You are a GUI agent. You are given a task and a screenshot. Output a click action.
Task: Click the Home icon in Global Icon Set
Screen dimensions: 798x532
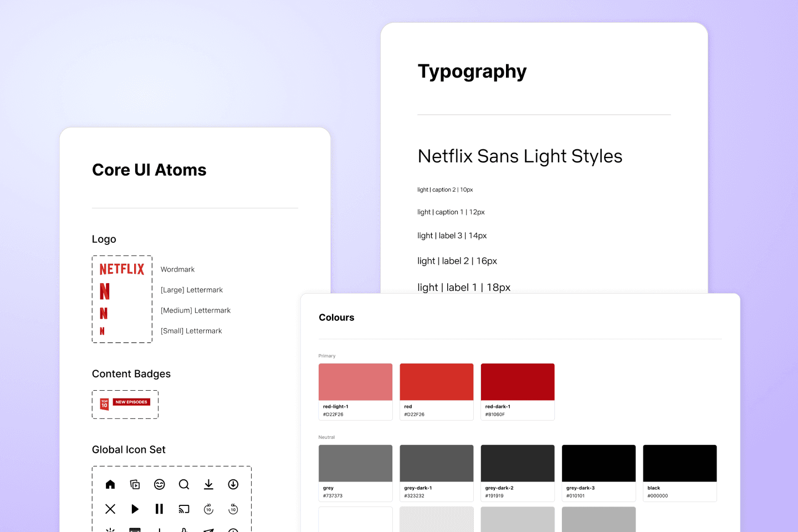(110, 484)
